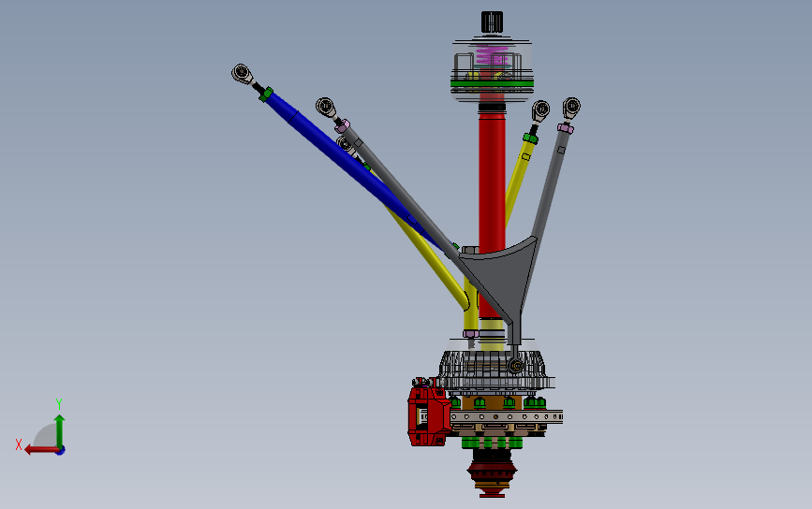The image size is (812, 509).
Task: Select the right yellow rod
Action: pyautogui.click(x=518, y=181)
